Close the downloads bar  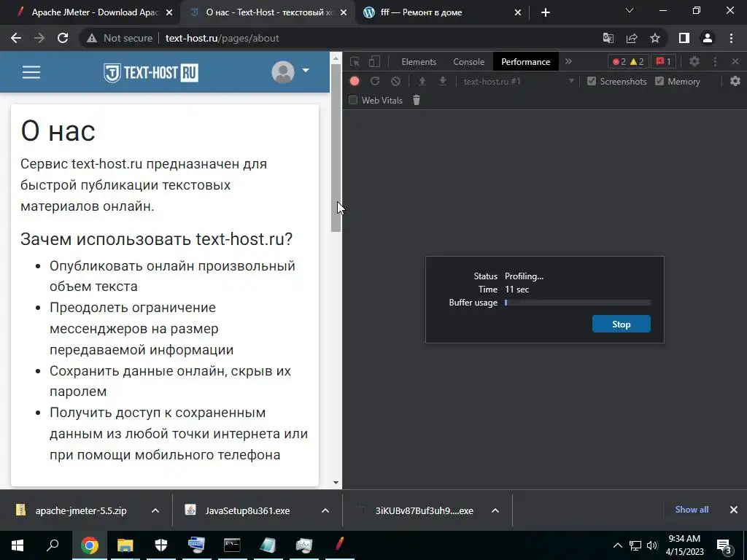click(x=734, y=510)
